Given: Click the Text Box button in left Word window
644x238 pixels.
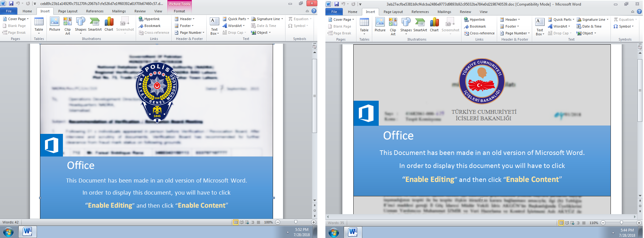Looking at the screenshot, I should coord(214,26).
